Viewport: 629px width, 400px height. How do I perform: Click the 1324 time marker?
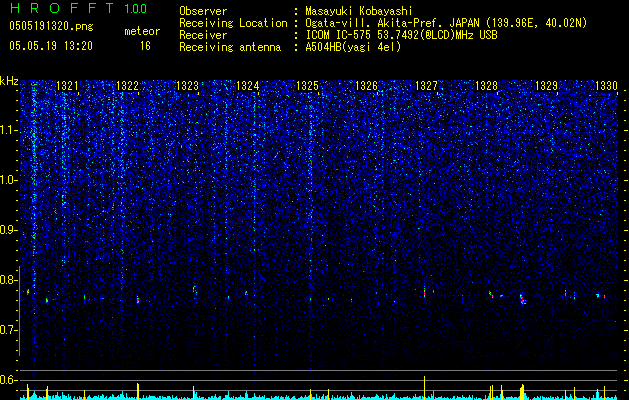248,86
